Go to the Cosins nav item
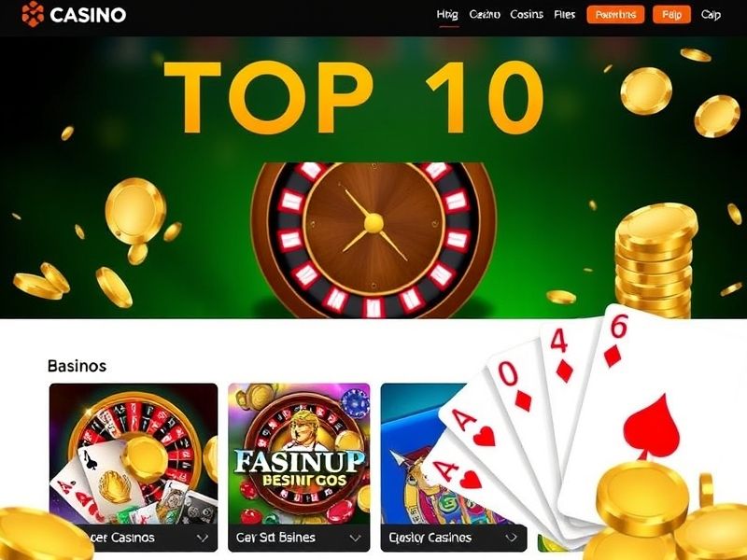Image resolution: width=747 pixels, height=560 pixels. pyautogui.click(x=527, y=15)
